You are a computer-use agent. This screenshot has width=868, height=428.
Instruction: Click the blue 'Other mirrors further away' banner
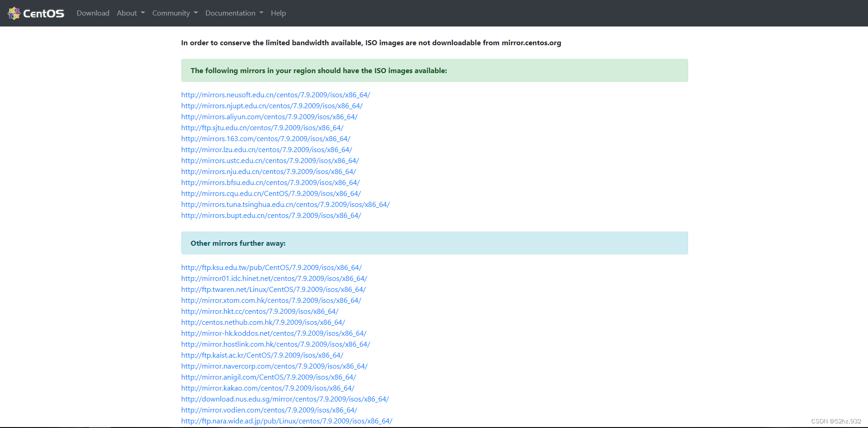pos(434,243)
